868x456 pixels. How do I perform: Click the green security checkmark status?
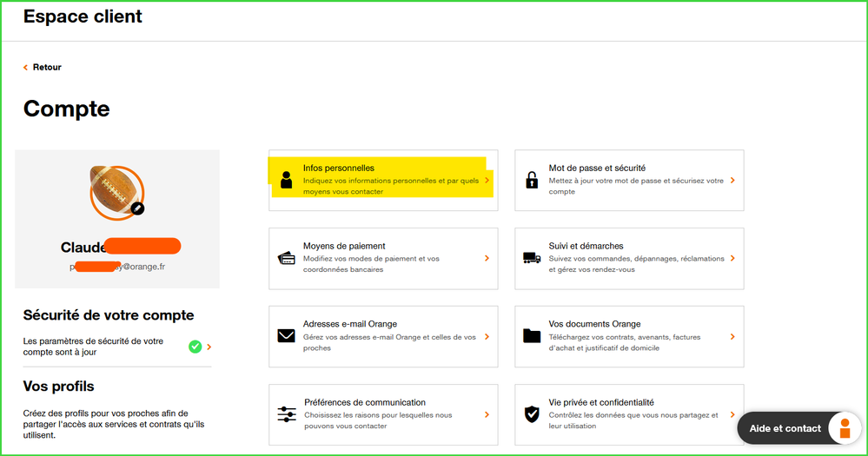195,347
